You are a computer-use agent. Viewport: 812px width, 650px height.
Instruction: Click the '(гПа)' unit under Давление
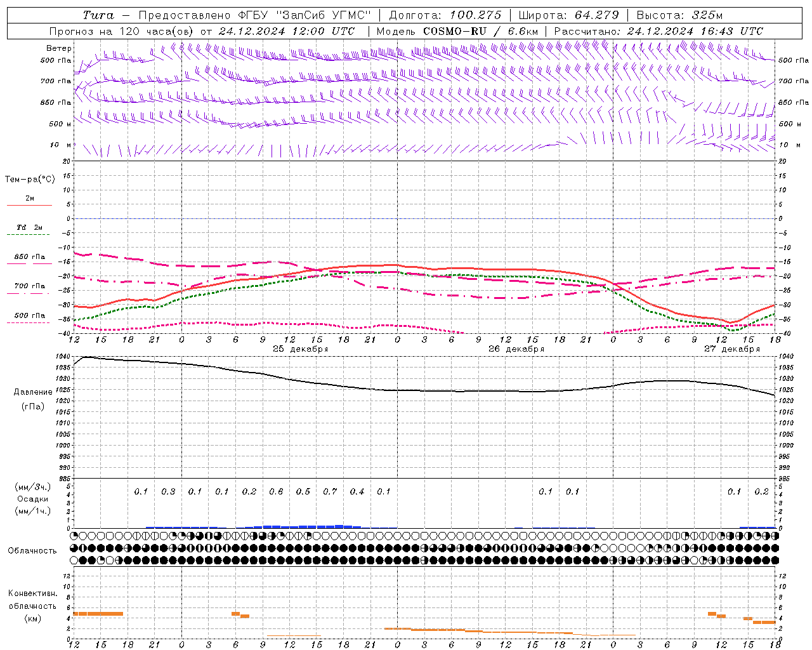coord(33,406)
